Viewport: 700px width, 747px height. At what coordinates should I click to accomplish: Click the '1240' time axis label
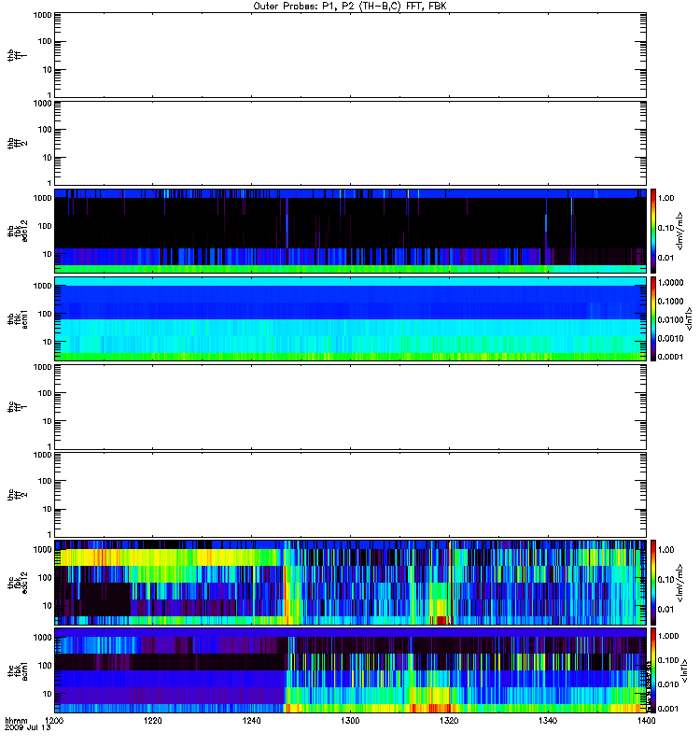coord(251,720)
